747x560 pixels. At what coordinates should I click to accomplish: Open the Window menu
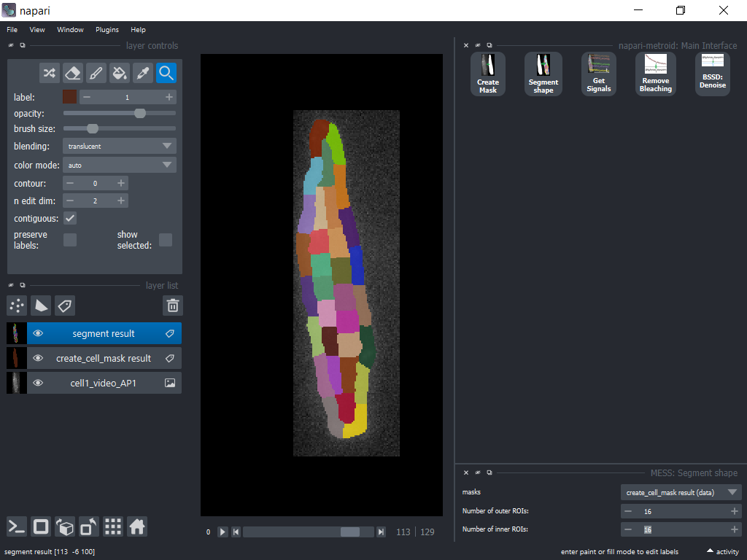(x=70, y=29)
